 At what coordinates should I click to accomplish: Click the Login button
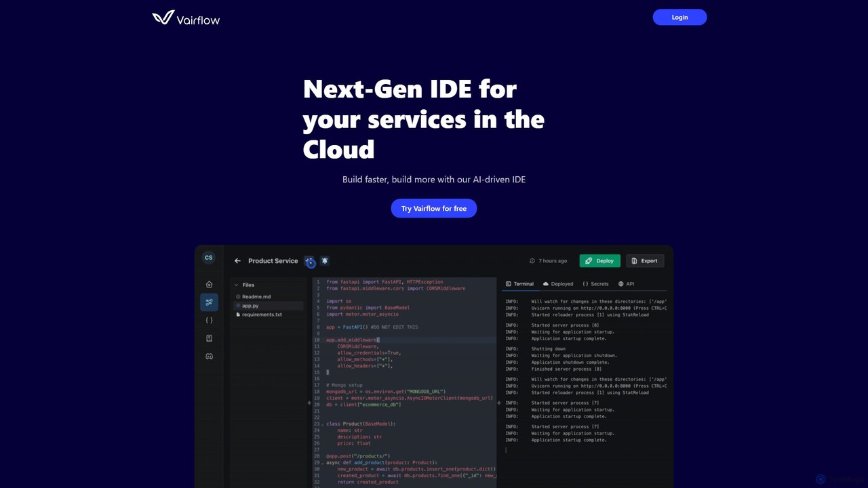(x=679, y=18)
